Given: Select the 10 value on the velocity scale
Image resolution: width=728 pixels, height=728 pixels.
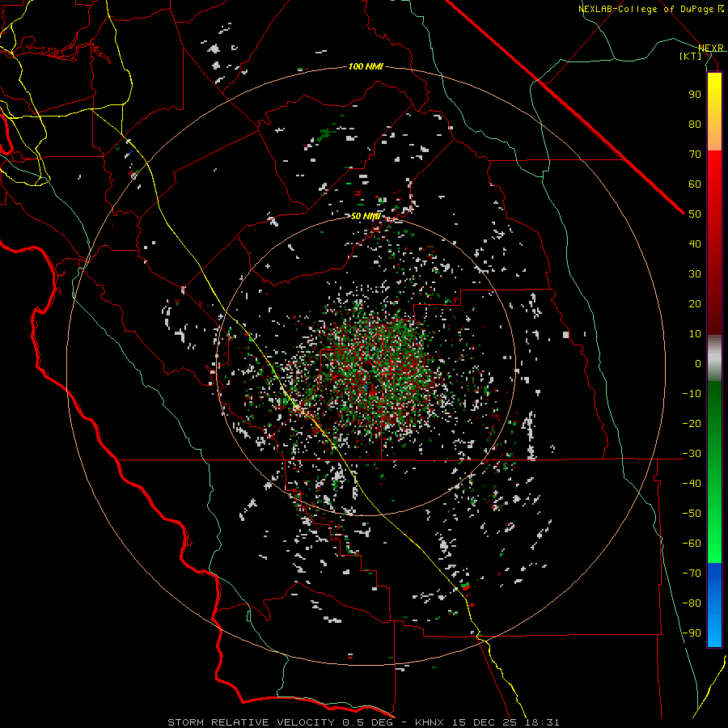Looking at the screenshot, I should click(x=695, y=334).
